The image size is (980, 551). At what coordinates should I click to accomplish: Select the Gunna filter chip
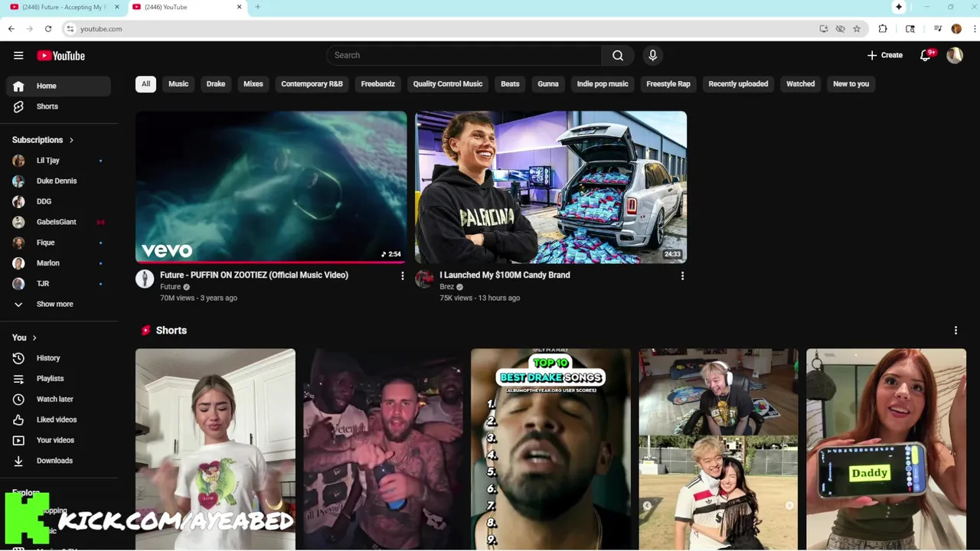pos(548,84)
